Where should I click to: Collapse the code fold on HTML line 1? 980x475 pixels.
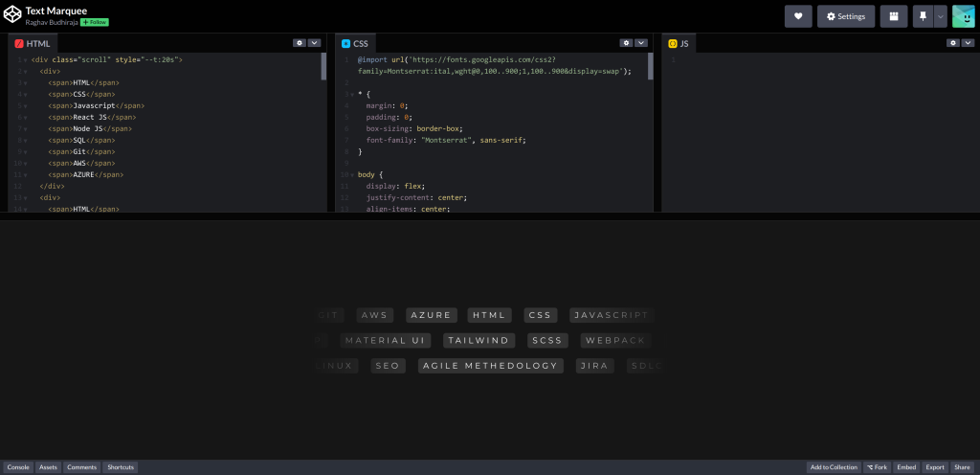point(25,60)
